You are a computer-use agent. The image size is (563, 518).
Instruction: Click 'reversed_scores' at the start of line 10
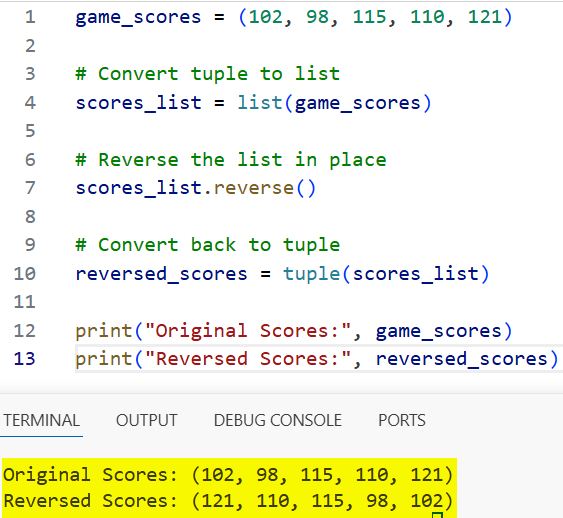[x=161, y=274]
